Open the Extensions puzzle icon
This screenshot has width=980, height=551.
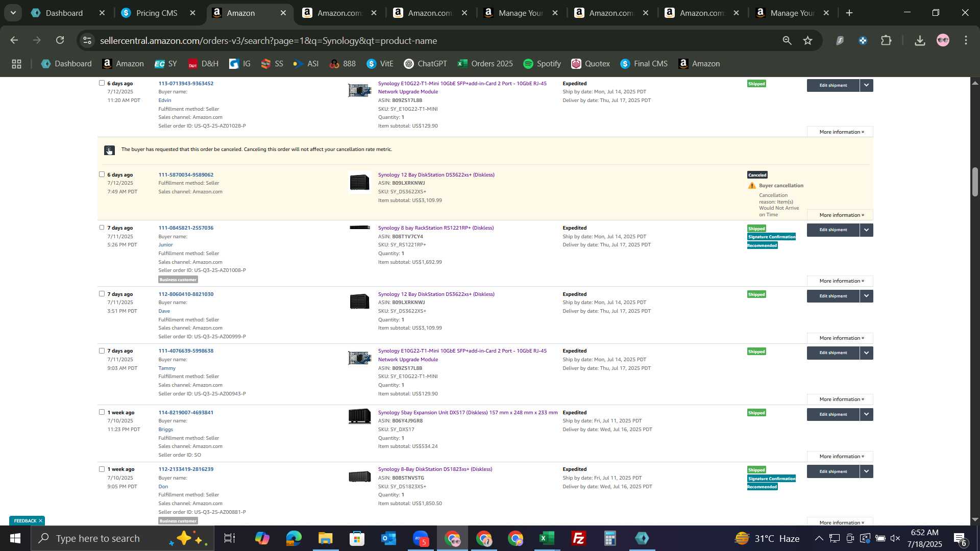887,40
